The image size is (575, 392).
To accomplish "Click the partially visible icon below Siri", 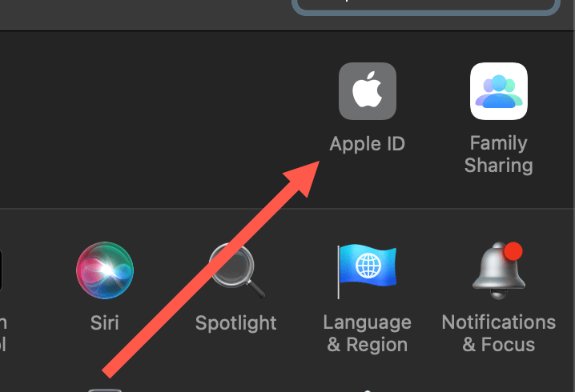I will coord(105,390).
